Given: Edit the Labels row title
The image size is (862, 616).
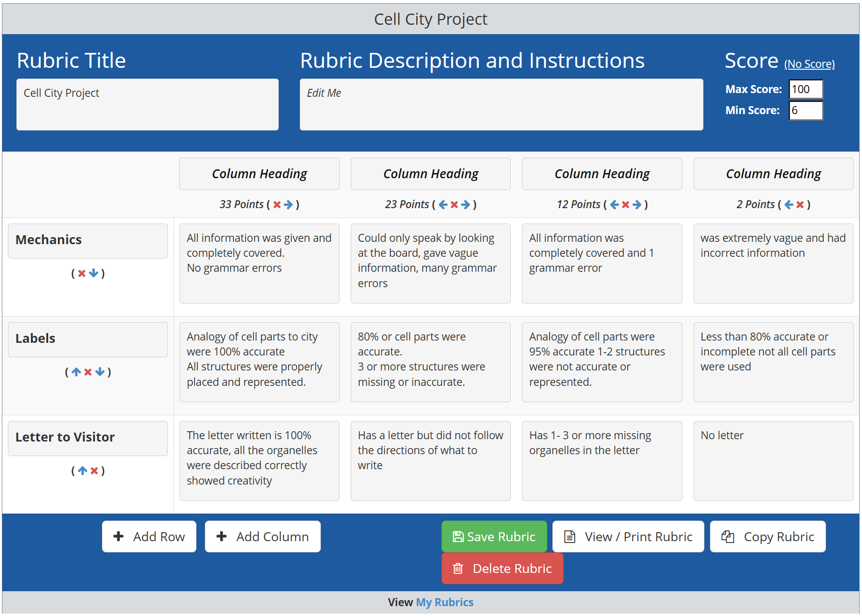Looking at the screenshot, I should (x=88, y=340).
